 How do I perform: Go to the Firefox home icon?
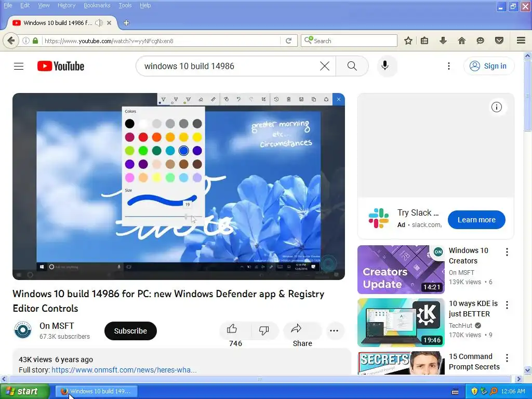point(462,41)
